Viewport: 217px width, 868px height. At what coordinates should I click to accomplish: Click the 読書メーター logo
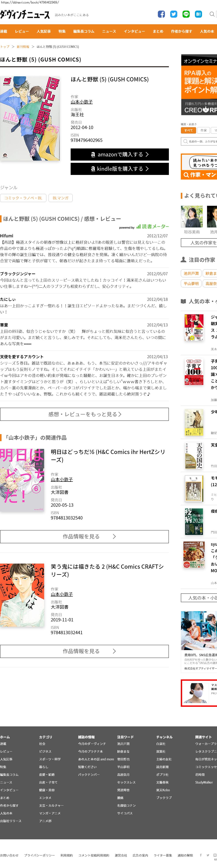tap(152, 227)
